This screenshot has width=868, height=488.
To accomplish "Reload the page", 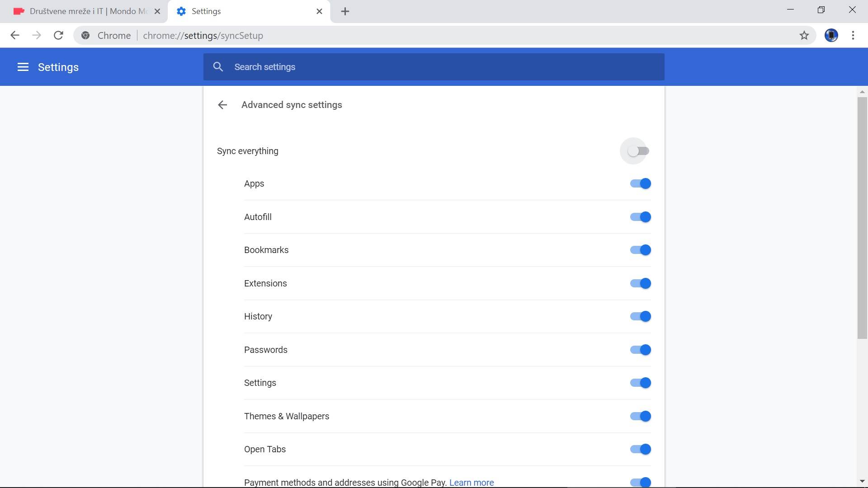I will (x=58, y=35).
